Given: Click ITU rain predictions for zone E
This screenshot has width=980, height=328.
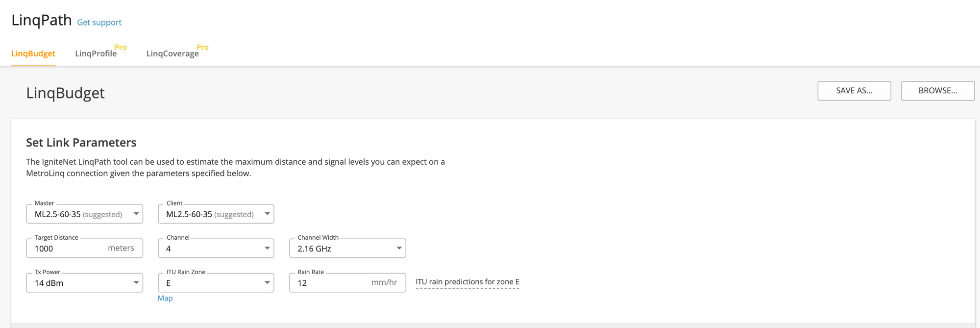Looking at the screenshot, I should 467,282.
